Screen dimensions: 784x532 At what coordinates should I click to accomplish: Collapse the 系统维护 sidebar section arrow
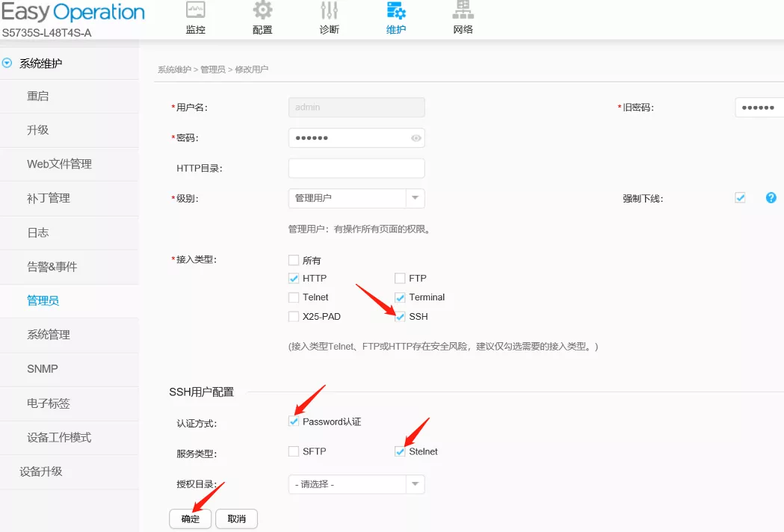(7, 64)
